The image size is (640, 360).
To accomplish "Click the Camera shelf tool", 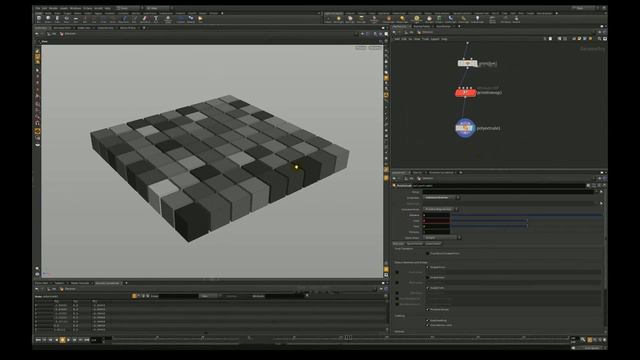I will 328,19.
